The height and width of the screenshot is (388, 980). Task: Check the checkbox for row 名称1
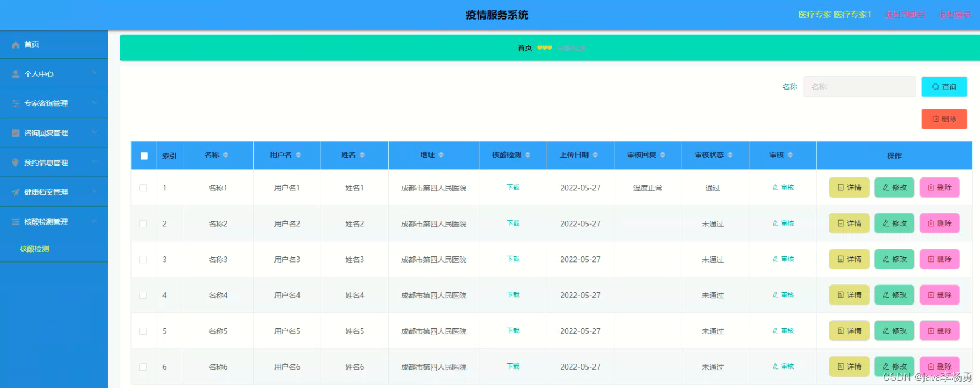coord(143,188)
